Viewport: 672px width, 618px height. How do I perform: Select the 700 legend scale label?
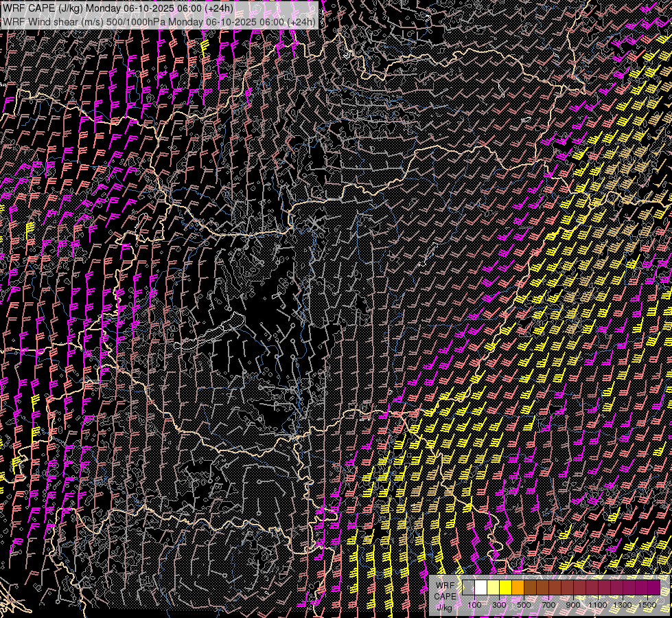tap(548, 604)
